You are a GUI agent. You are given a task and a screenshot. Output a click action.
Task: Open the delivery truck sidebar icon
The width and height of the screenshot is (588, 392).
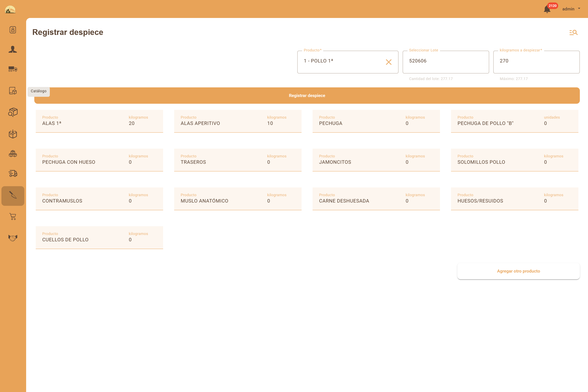pyautogui.click(x=13, y=69)
